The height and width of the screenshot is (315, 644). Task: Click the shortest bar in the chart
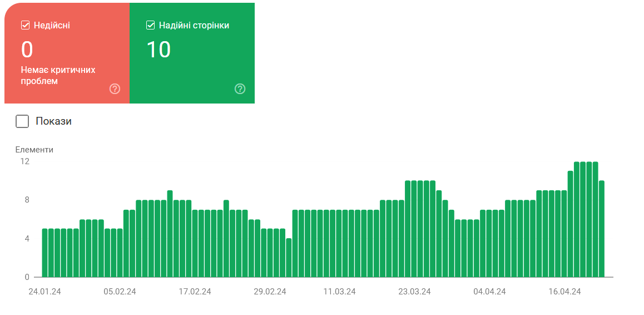coord(289,258)
